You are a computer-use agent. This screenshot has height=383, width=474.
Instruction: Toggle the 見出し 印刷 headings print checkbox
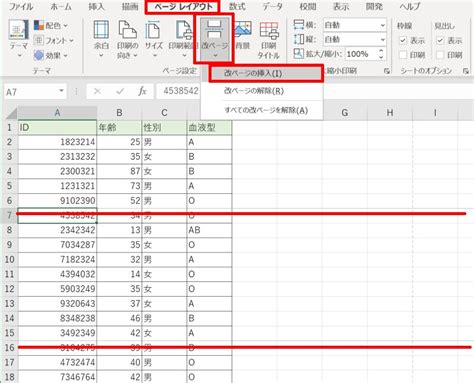tap(440, 55)
